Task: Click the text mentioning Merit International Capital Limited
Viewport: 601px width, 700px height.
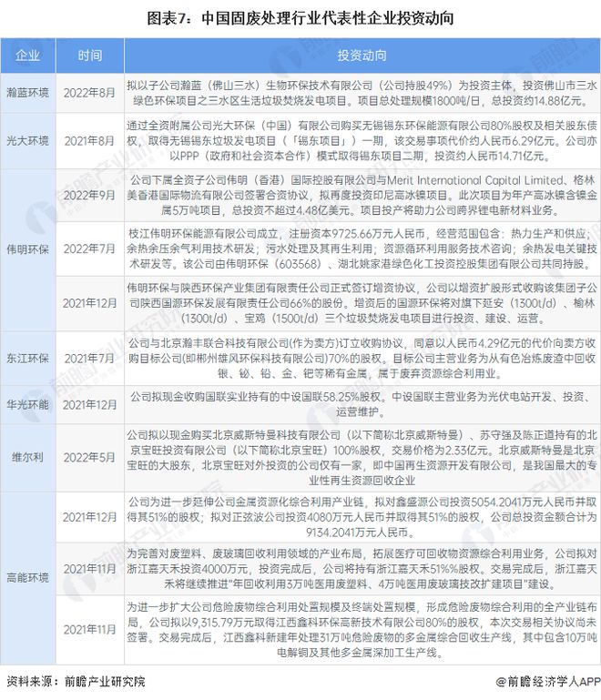Action: click(362, 195)
